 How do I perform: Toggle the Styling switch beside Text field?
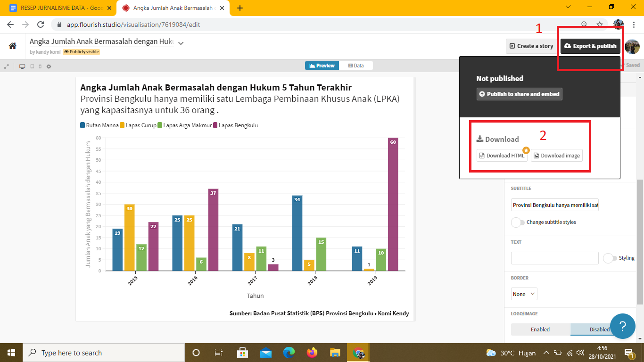click(610, 258)
